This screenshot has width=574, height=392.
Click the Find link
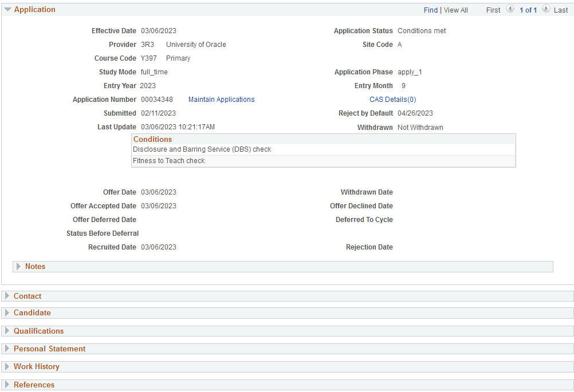pyautogui.click(x=431, y=10)
